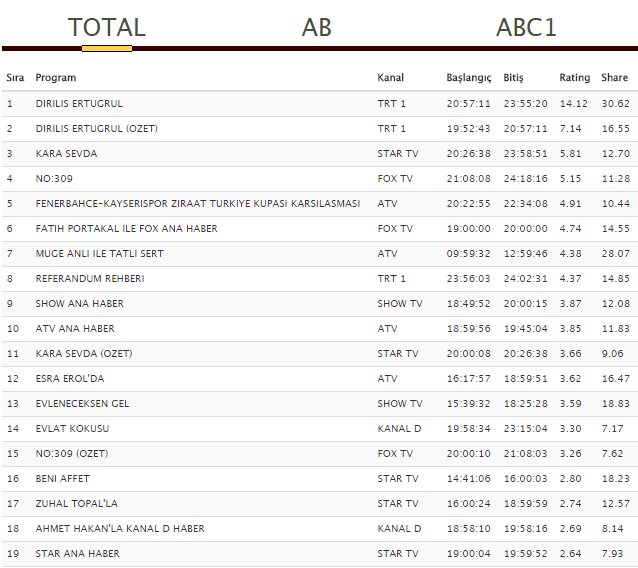Click share value 16.55
Image resolution: width=638 pixels, height=568 pixels.
coord(616,129)
